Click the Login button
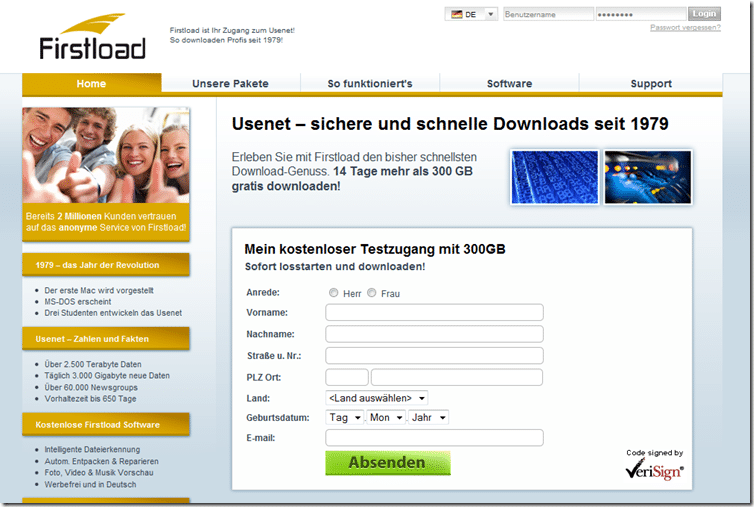 (x=704, y=14)
